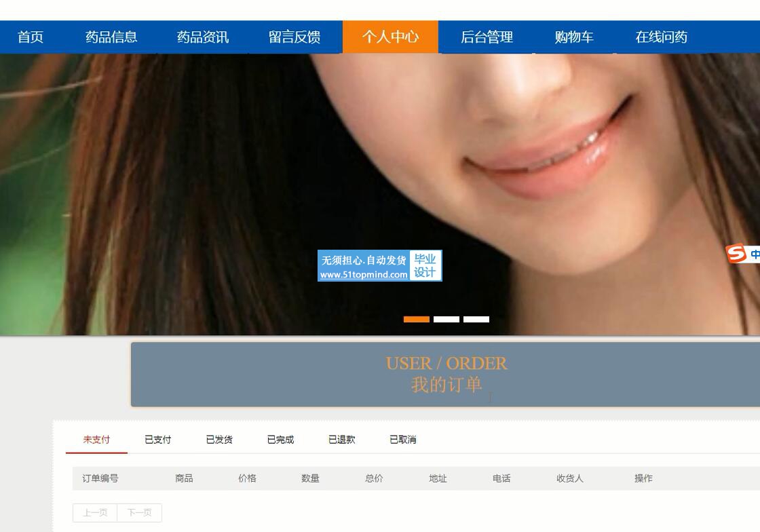The height and width of the screenshot is (532, 760).
Task: Open 后台管理 from the navigation bar
Action: click(487, 37)
